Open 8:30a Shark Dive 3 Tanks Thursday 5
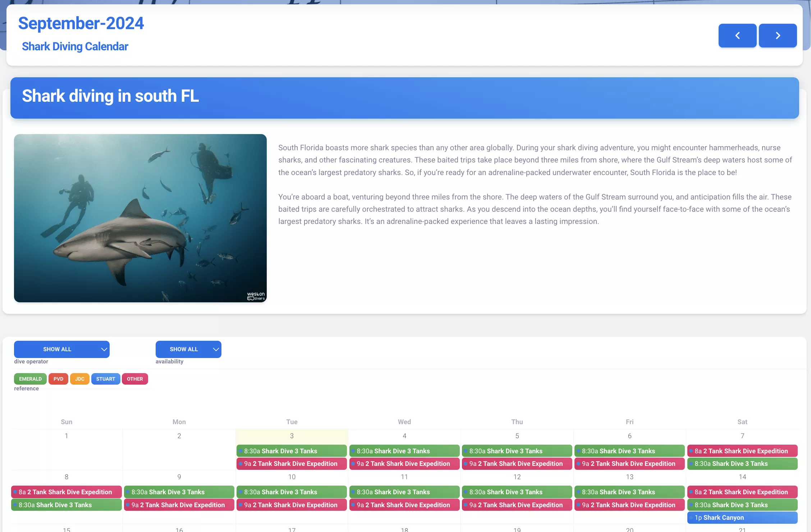 tap(517, 451)
